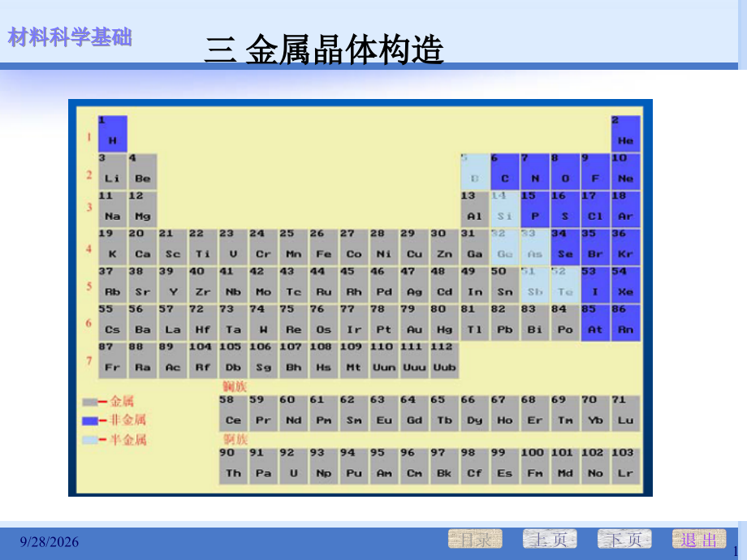Select the aluminium Al element cell

click(474, 209)
